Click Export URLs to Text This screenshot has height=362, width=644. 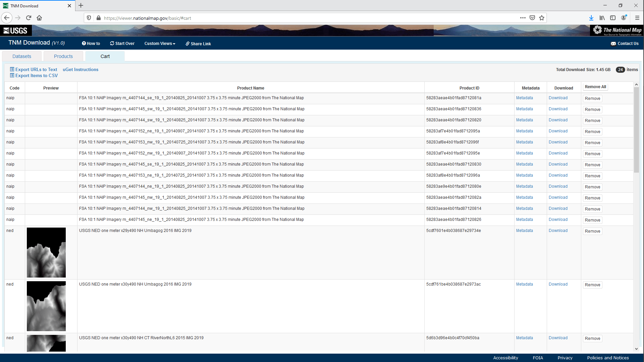point(34,69)
